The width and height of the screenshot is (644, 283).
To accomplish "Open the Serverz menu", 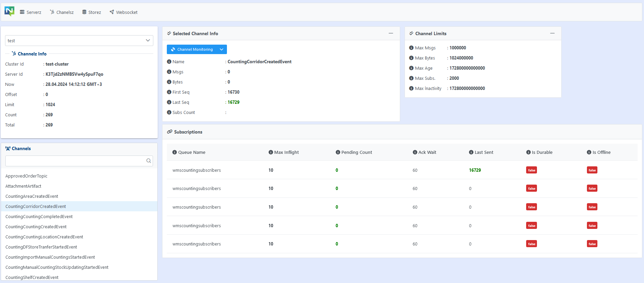I will pos(30,12).
